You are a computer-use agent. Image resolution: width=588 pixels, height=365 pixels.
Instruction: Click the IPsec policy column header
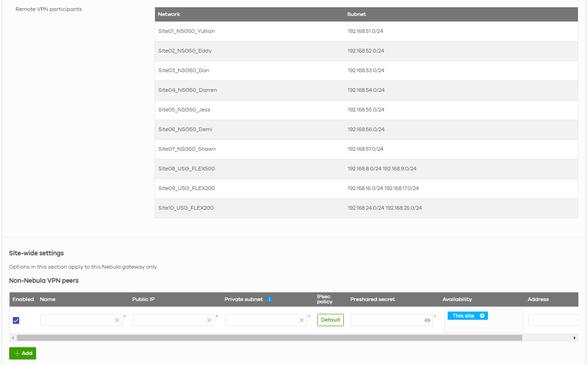[325, 299]
